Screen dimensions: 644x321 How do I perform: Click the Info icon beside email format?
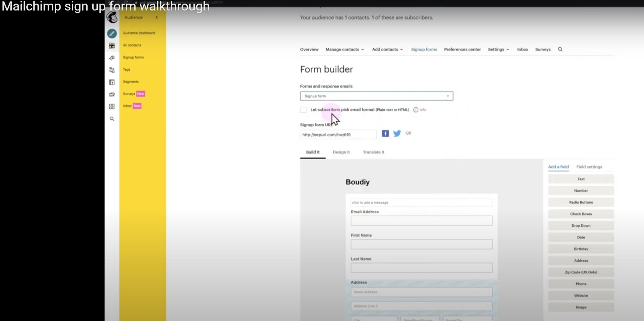click(416, 110)
